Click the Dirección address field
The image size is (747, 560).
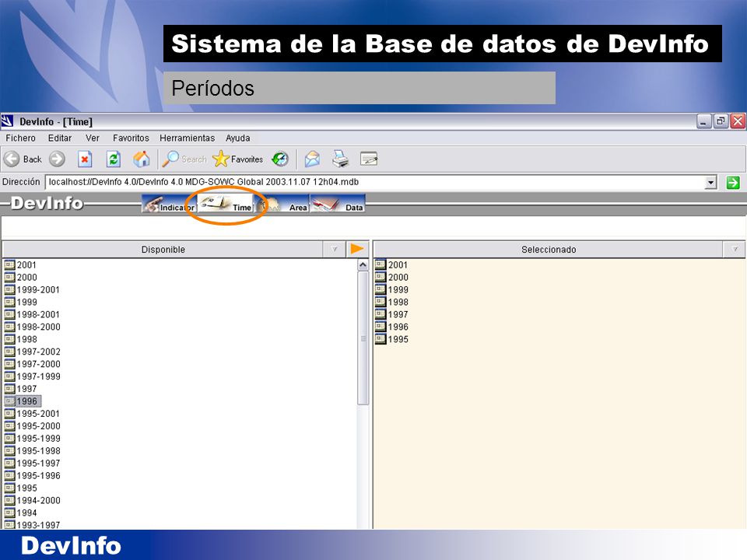(x=375, y=182)
